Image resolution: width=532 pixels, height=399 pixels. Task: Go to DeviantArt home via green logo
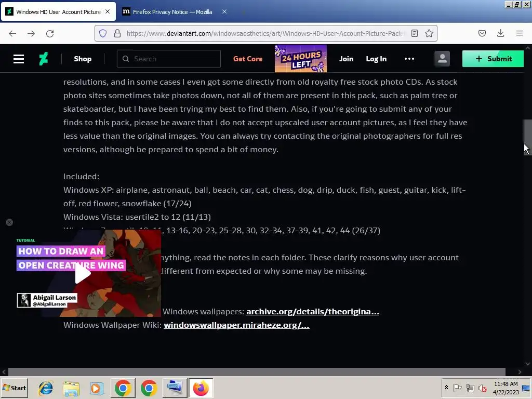tap(44, 59)
